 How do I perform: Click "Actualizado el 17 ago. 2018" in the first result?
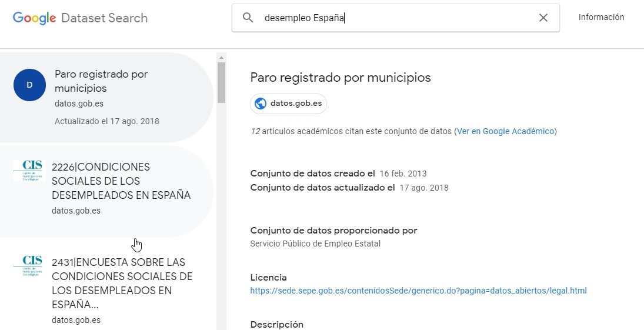point(106,121)
